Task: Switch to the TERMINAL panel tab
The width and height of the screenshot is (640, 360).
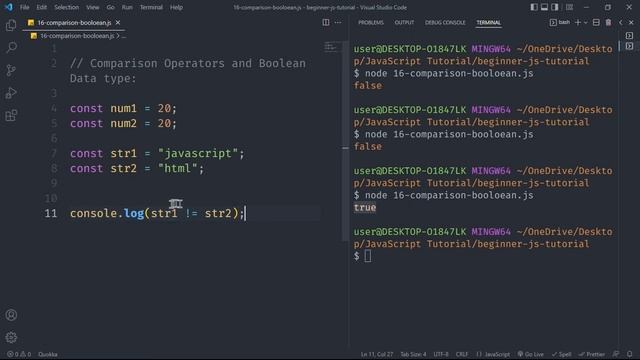Action: pos(488,22)
